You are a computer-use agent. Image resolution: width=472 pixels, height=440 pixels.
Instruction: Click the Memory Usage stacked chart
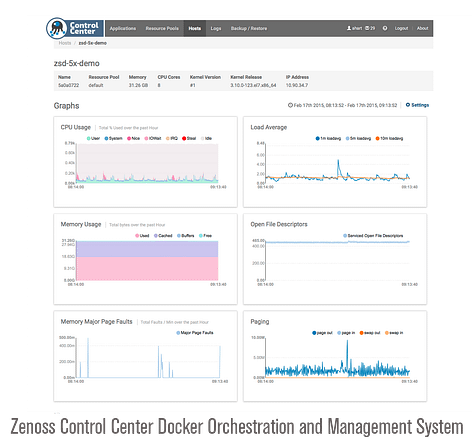coord(147,260)
